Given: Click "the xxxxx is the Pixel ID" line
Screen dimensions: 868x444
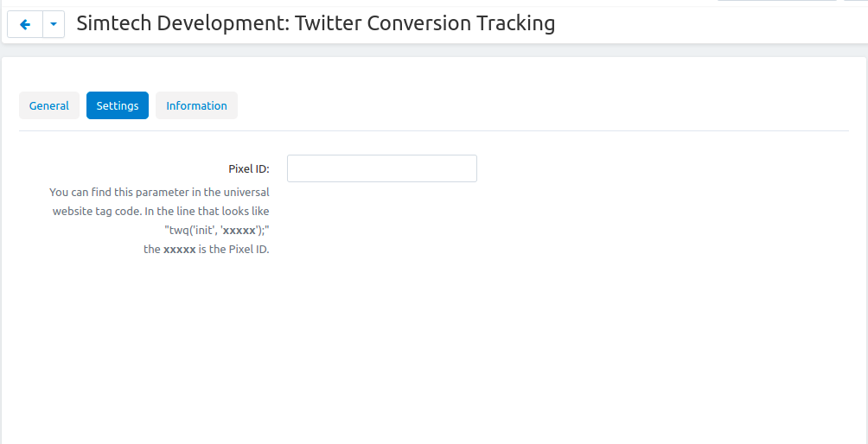Looking at the screenshot, I should coord(207,250).
